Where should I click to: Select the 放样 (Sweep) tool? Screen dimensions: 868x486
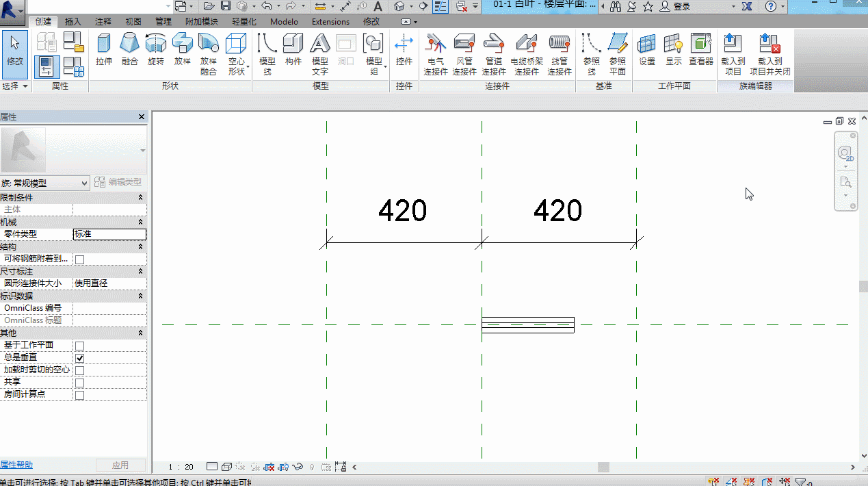[x=183, y=50]
